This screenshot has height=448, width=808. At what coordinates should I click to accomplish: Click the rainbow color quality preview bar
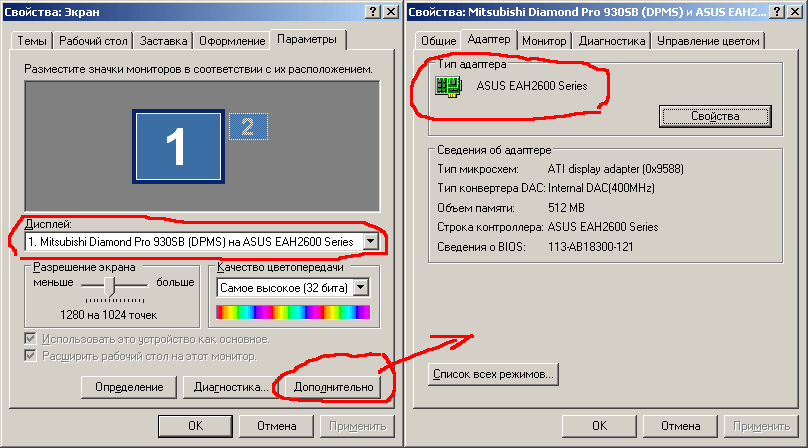[293, 312]
